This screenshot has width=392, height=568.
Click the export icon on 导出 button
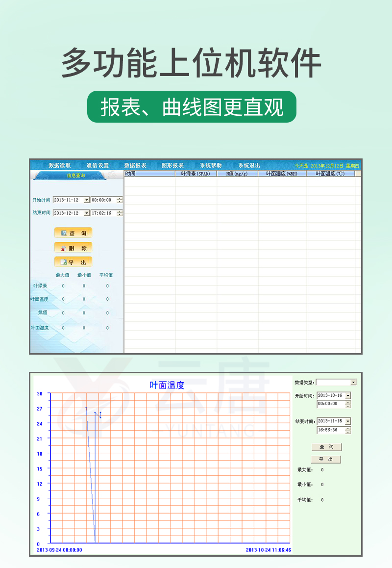point(64,262)
